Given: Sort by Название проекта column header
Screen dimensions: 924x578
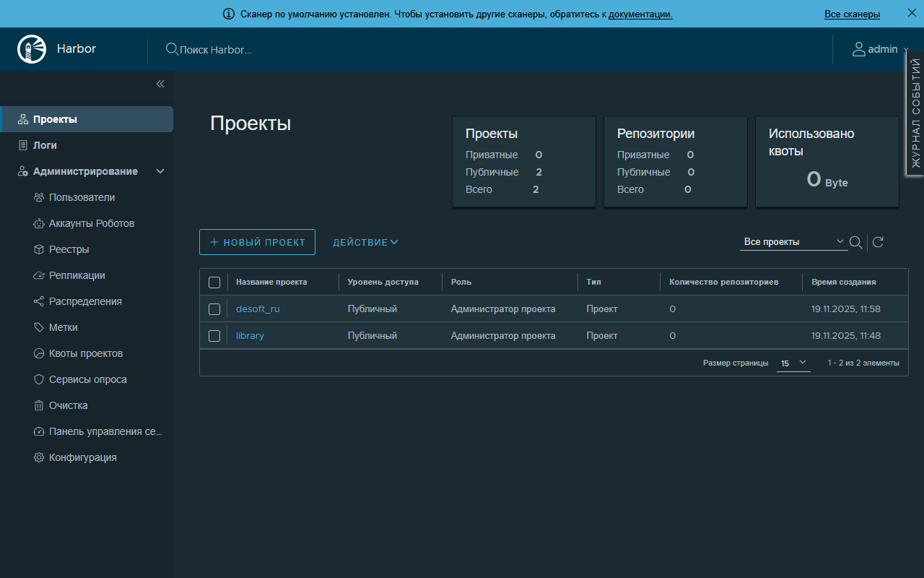Looking at the screenshot, I should (271, 282).
